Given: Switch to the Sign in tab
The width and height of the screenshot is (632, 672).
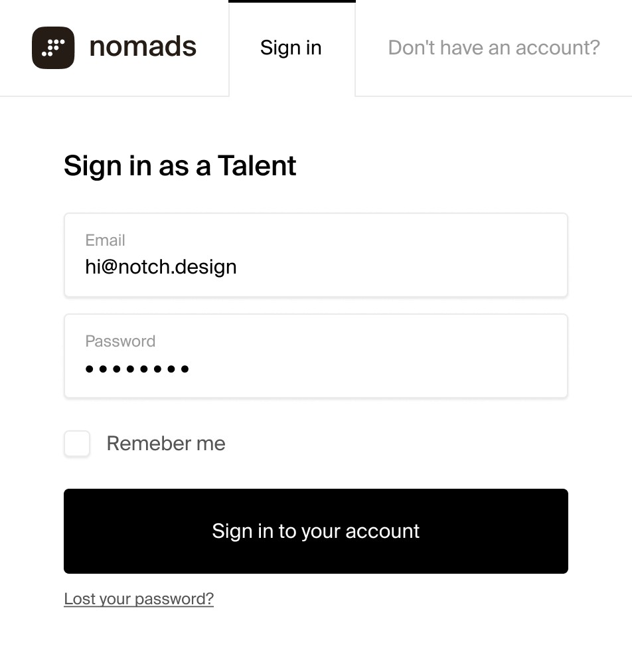Looking at the screenshot, I should [x=292, y=48].
